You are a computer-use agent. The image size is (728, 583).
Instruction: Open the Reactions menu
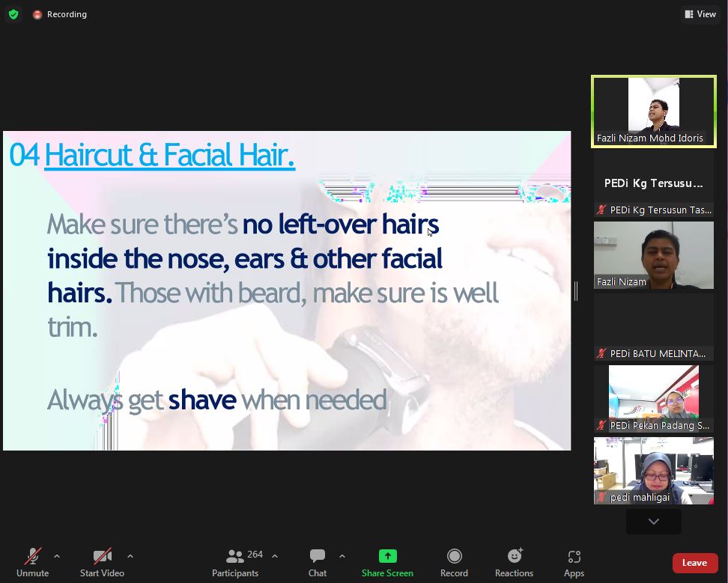point(514,563)
